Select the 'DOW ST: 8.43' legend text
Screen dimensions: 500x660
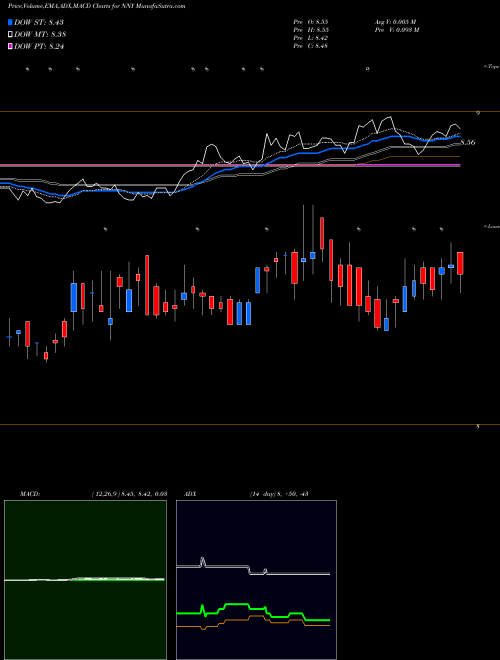(39, 22)
